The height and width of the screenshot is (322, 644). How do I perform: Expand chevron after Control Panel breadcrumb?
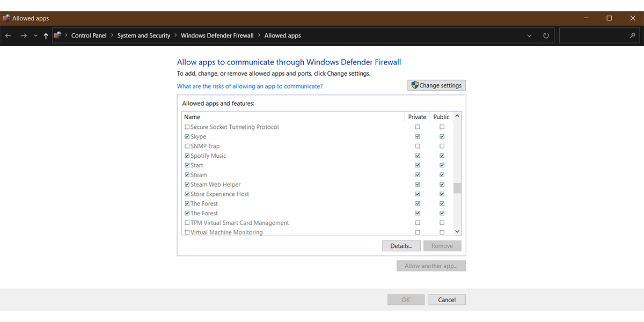(112, 36)
